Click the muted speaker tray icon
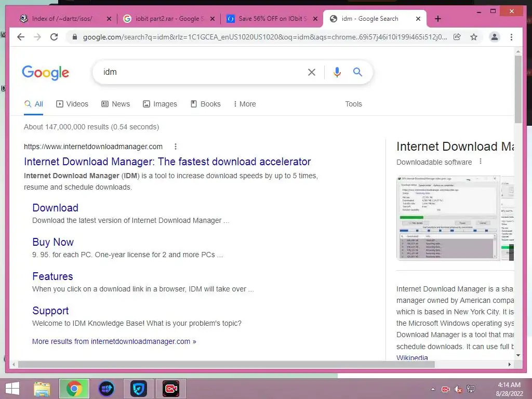Image resolution: width=532 pixels, height=399 pixels. pos(458,389)
